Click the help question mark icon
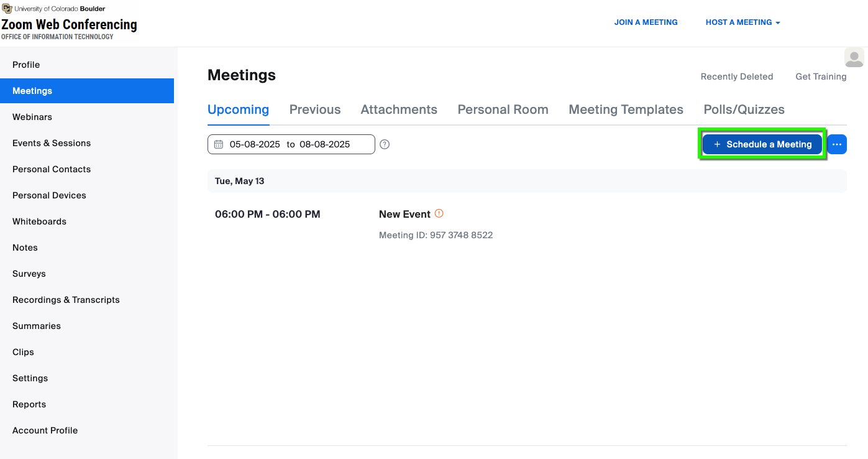Viewport: 868px width, 459px height. coord(385,144)
